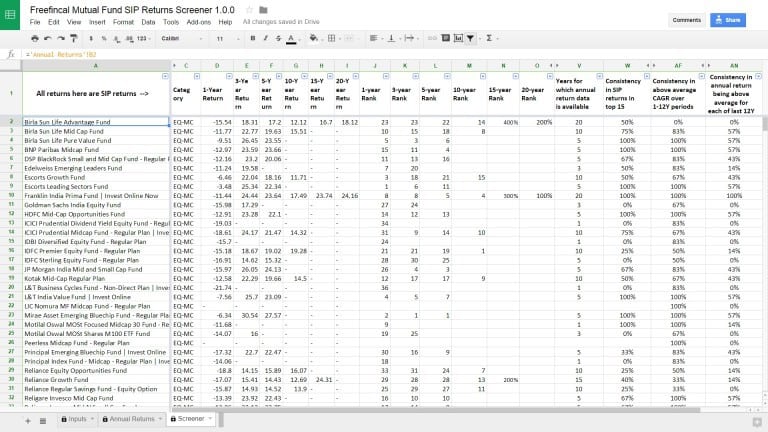The width and height of the screenshot is (768, 432).
Task: Print the spreadsheet using the toolbar printer icon
Action: pyautogui.click(x=34, y=38)
